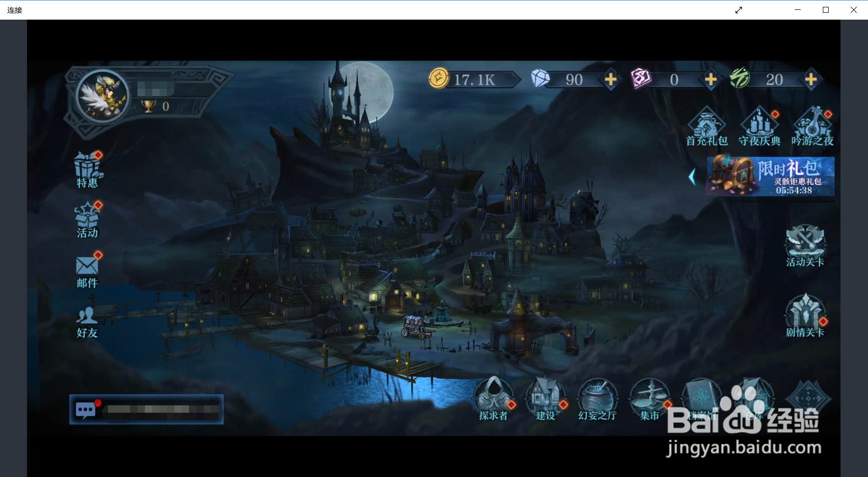Click the carriage in the town square
The width and height of the screenshot is (868, 477).
[416, 327]
